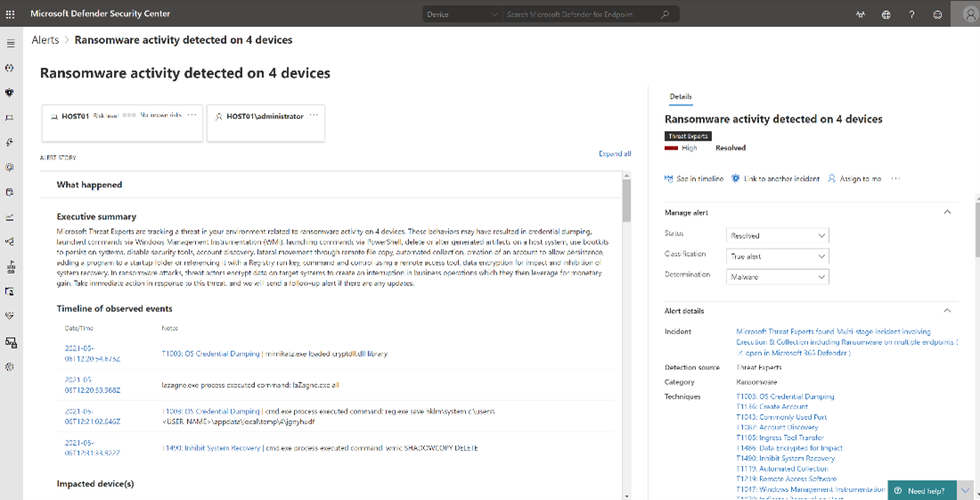
Task: Select the Details tab
Action: tap(681, 97)
